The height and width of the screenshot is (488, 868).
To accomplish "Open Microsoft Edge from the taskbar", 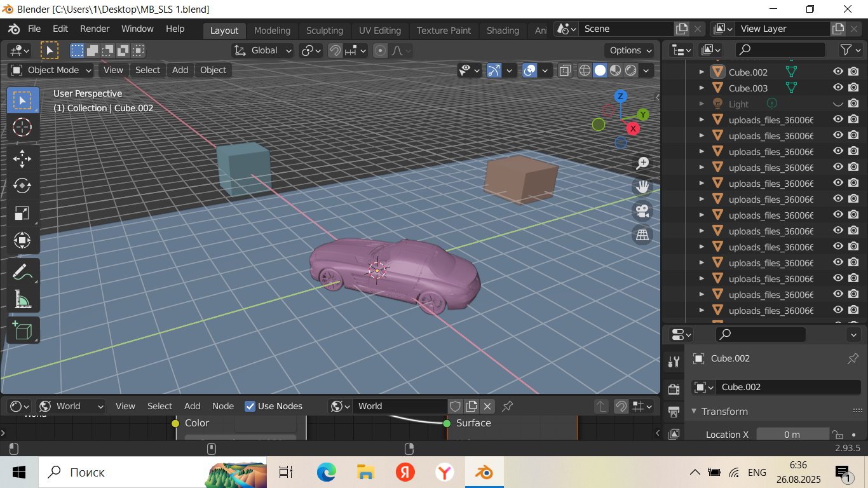I will [326, 472].
